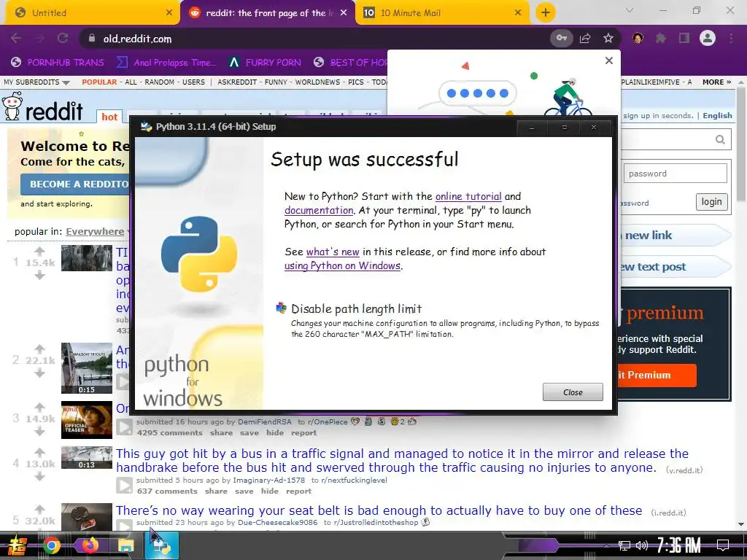Select RANDOM in the subreddit bar
The width and height of the screenshot is (747, 560).
(x=159, y=82)
